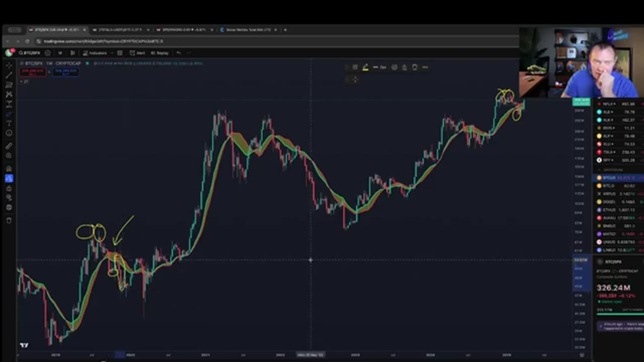Open more options in drawing toolbar
Screen dimensions: 644x362
(x=425, y=67)
